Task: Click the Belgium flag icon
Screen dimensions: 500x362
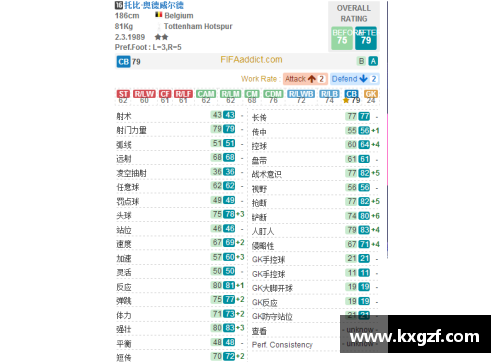Action: [x=158, y=15]
